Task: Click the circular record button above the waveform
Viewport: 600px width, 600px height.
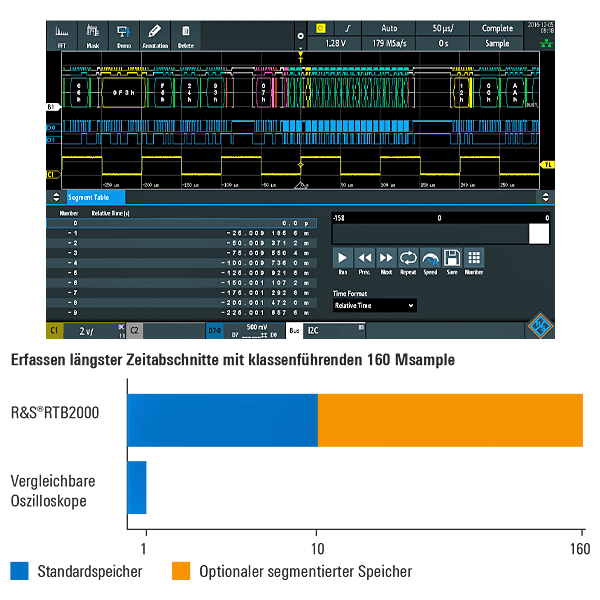Action: coord(300,36)
